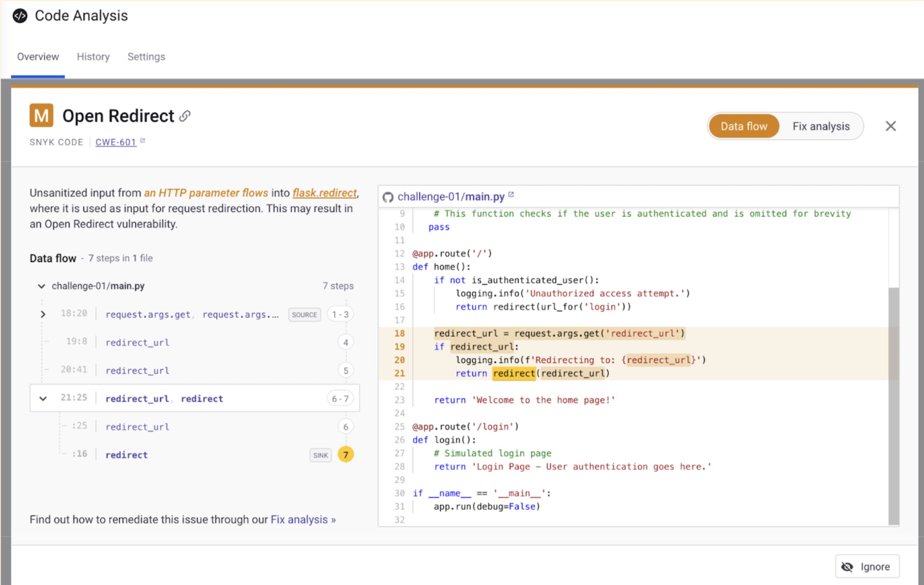Click the 1-3 steps range badge
Viewport: 924px width, 585px height.
[340, 315]
